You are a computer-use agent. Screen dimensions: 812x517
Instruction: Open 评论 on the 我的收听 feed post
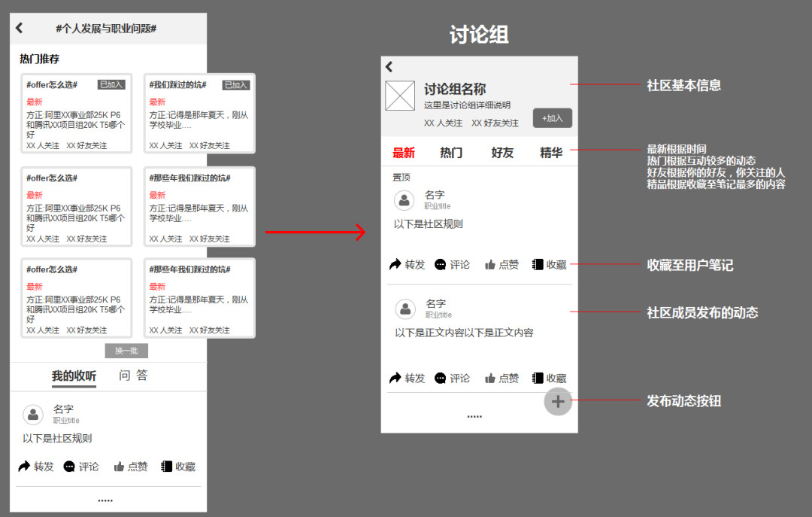81,467
